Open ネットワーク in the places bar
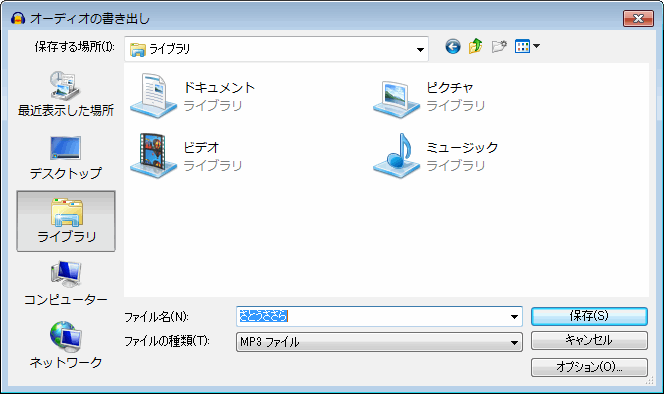 pos(66,345)
